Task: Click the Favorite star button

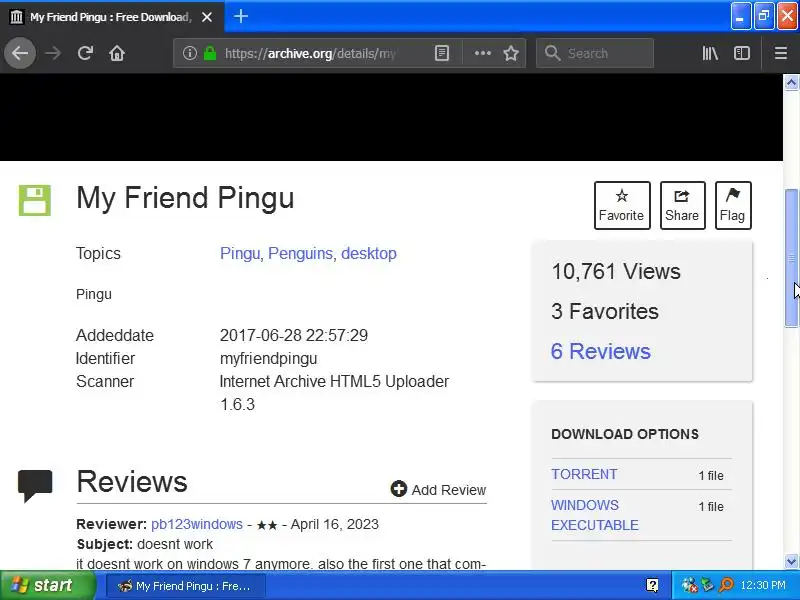Action: pyautogui.click(x=622, y=205)
